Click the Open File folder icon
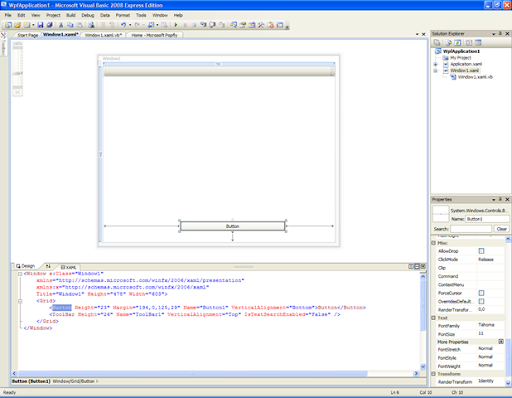This screenshot has width=512, height=398. pos(17,25)
